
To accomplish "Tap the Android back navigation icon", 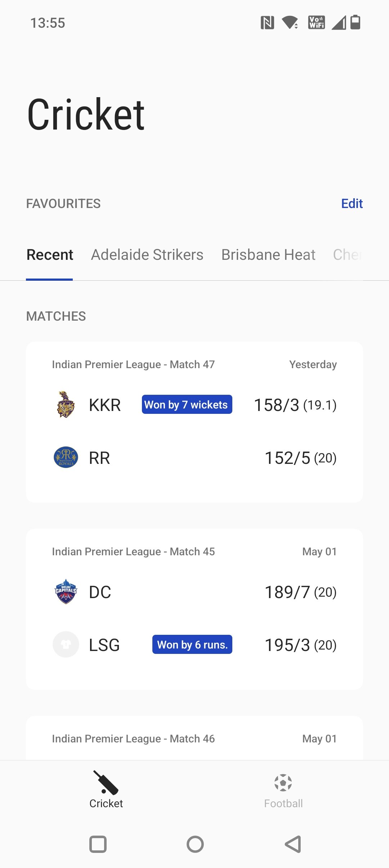I will (293, 844).
